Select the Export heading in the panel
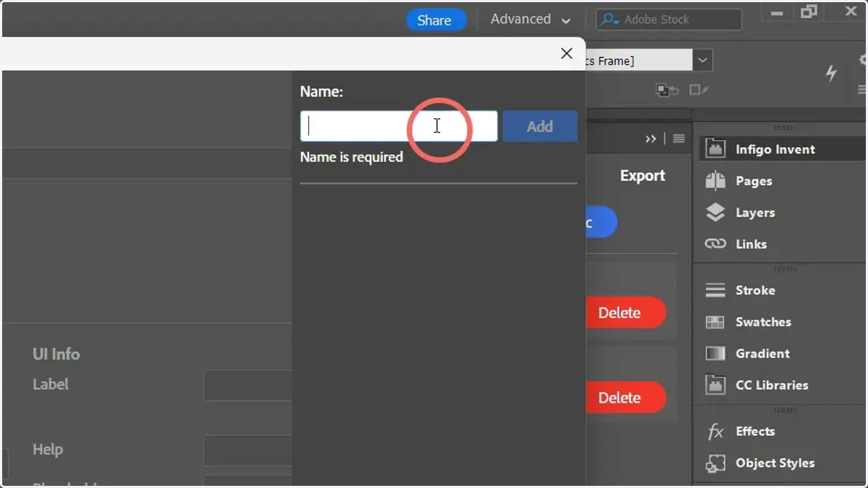Viewport: 868px width, 488px height. (x=642, y=176)
